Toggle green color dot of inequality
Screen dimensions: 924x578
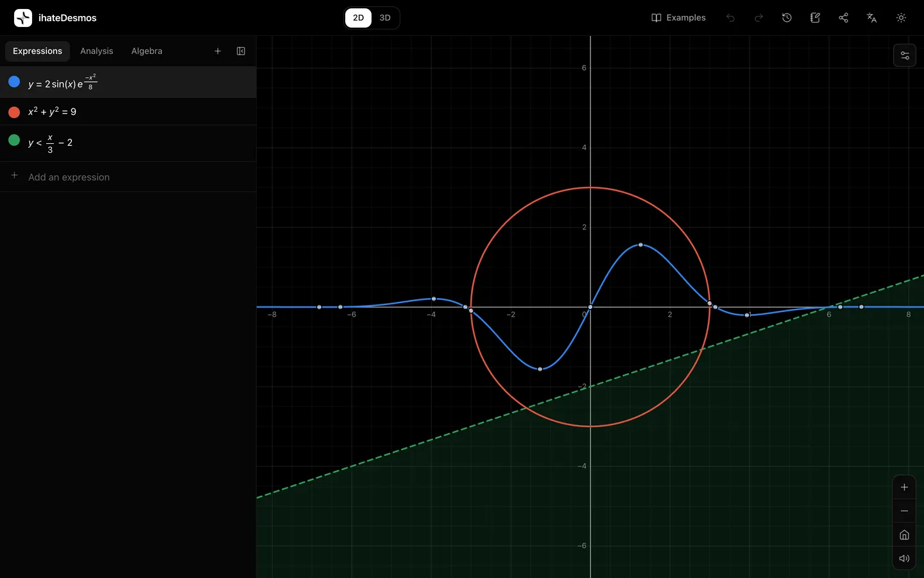[14, 140]
